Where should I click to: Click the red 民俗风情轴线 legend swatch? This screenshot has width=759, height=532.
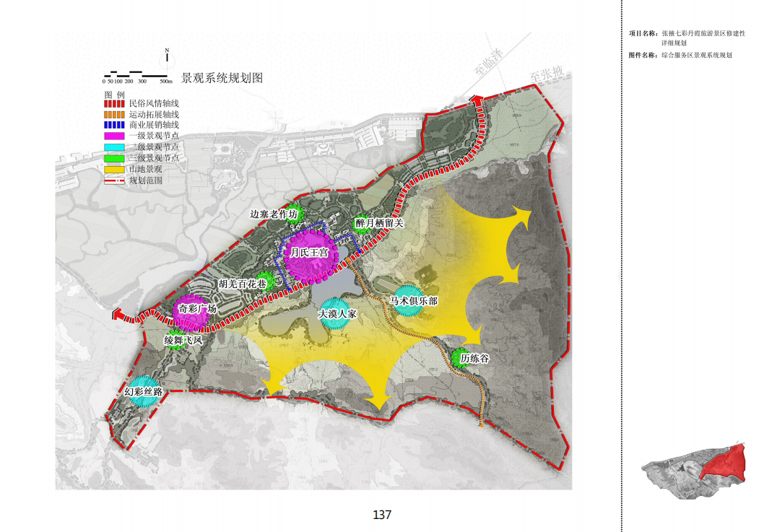116,105
